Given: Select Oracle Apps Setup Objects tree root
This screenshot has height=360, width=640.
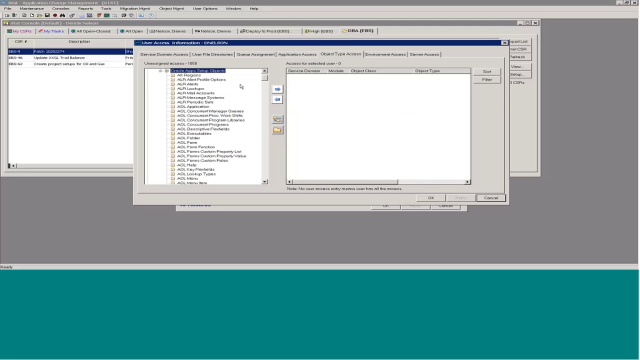Looking at the screenshot, I should [198, 71].
